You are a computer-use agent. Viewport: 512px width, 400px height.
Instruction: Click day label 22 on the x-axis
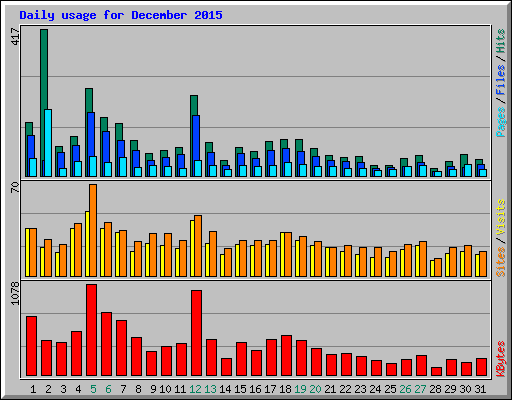345,389
